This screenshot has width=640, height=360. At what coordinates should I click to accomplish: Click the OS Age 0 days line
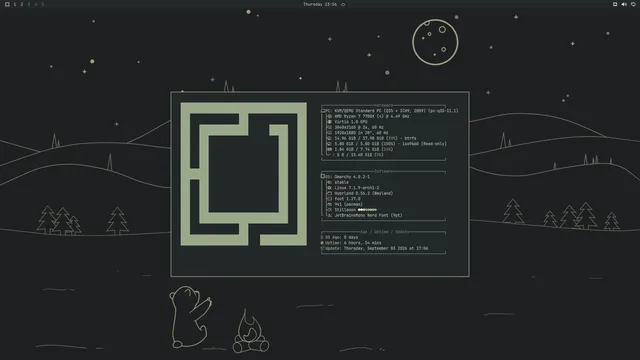click(339, 237)
